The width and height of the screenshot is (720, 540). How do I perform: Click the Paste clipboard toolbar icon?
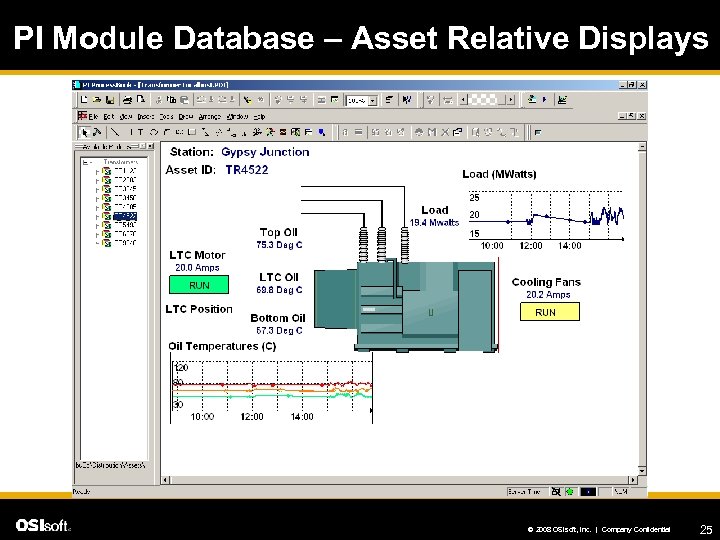[x=184, y=100]
